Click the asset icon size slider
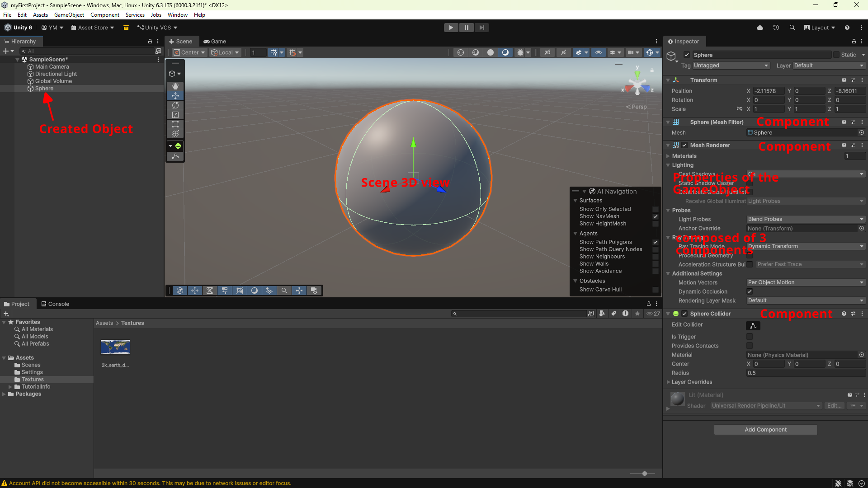 point(645,474)
